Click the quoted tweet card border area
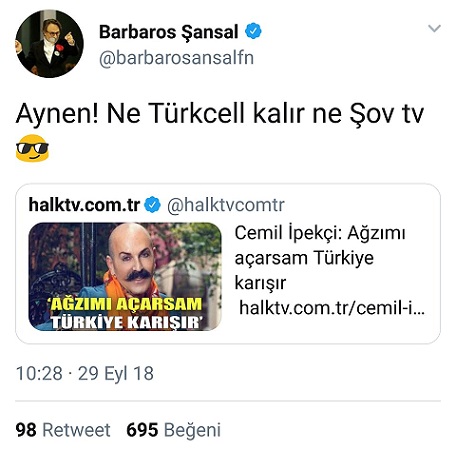 [228, 263]
